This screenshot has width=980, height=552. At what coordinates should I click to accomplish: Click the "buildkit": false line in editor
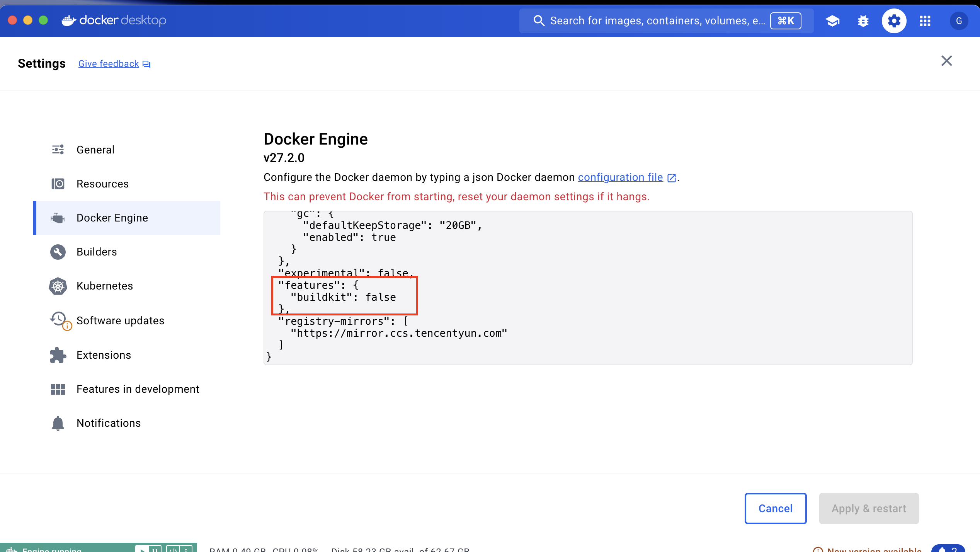click(344, 297)
